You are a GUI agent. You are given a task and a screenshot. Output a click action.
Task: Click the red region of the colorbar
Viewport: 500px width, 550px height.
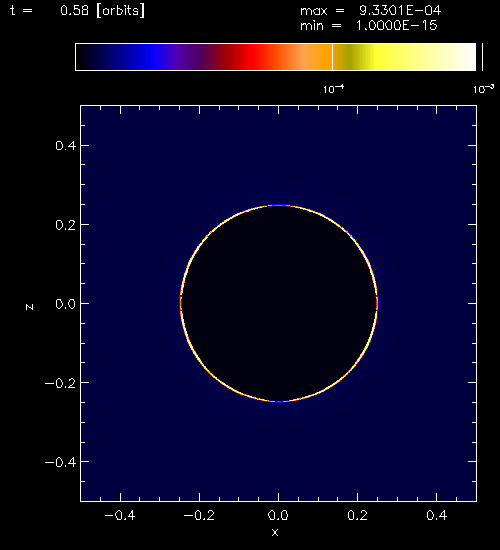click(x=256, y=57)
